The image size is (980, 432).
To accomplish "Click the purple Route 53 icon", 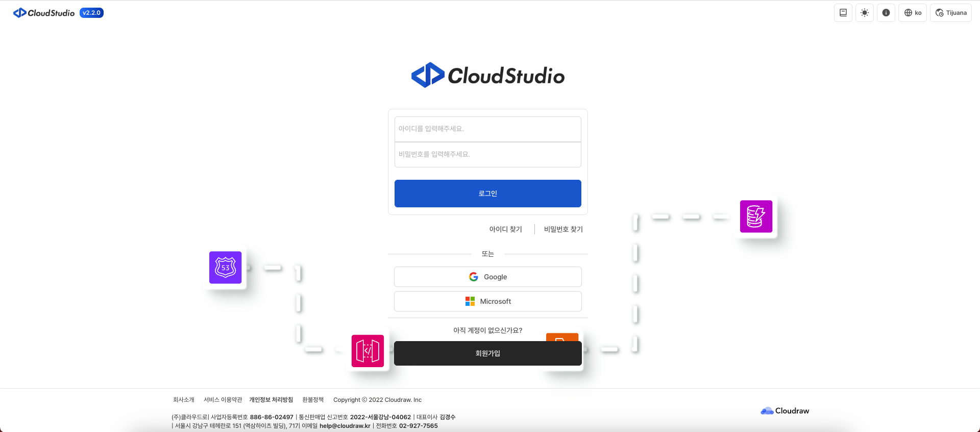I will click(225, 268).
